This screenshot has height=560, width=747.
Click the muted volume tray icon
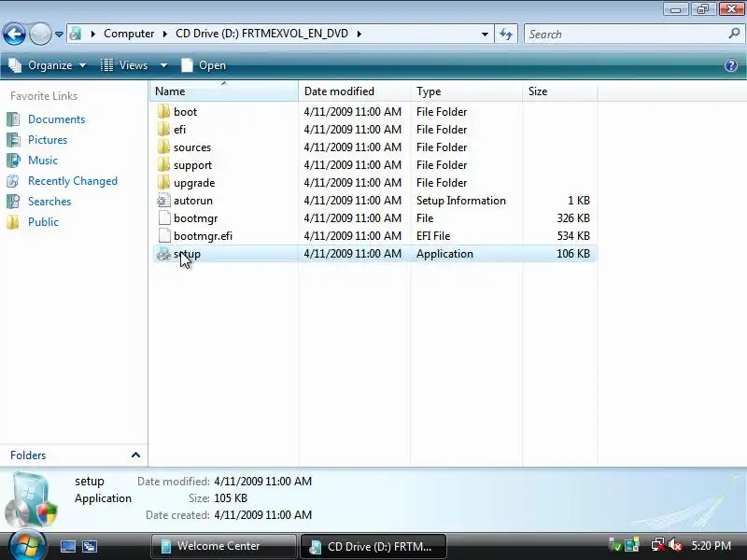pyautogui.click(x=675, y=545)
